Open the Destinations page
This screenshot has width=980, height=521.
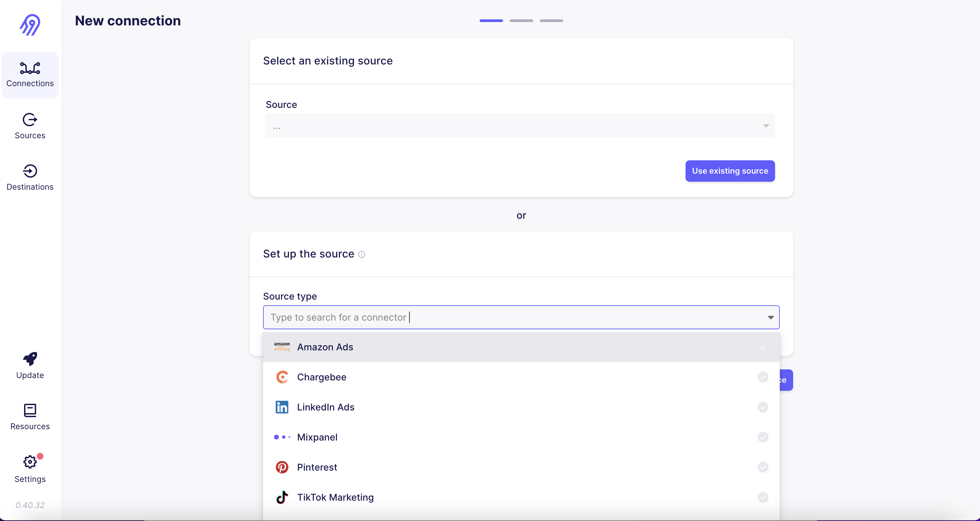tap(30, 177)
